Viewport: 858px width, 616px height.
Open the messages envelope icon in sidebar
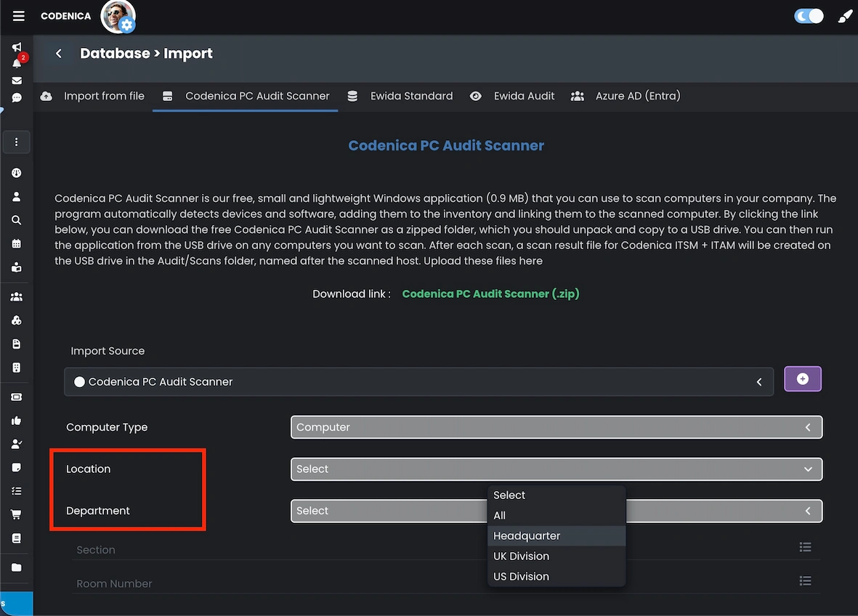click(x=16, y=81)
